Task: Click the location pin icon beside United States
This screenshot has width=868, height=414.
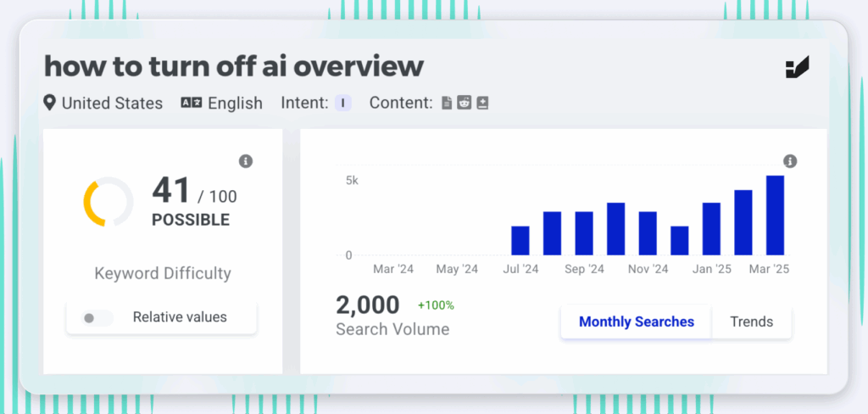Action: pos(50,103)
